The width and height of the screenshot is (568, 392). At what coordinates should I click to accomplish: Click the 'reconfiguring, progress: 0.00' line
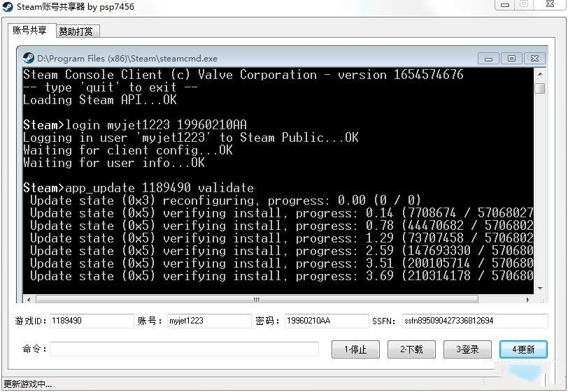coord(225,200)
